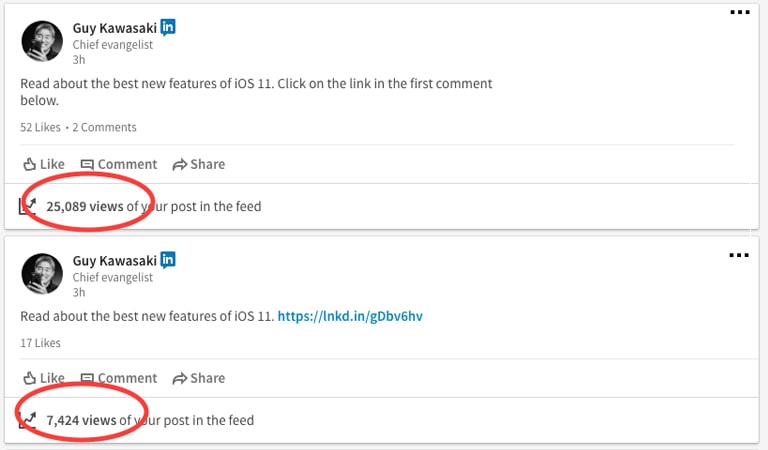
Task: Click Guy Kawasaki name on first post
Action: point(115,28)
